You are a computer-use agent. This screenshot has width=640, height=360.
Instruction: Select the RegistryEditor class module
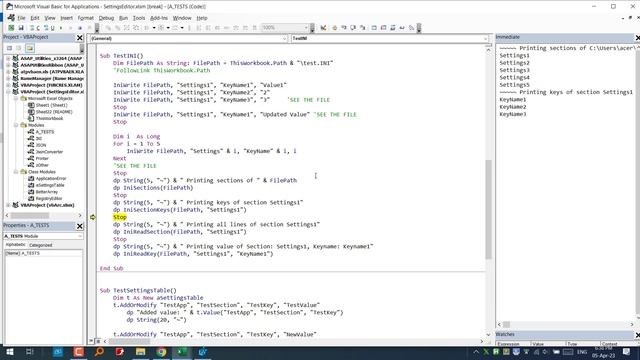[49, 198]
